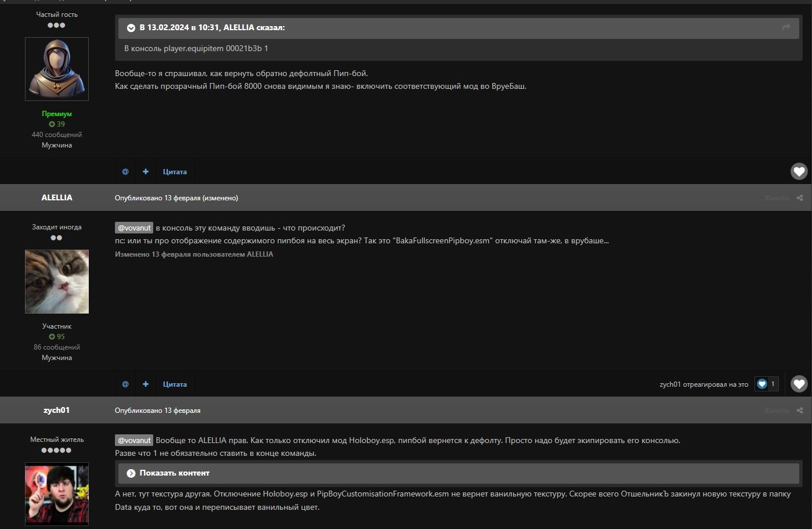
Task: Open ALELLIA's profile from username header
Action: [57, 198]
